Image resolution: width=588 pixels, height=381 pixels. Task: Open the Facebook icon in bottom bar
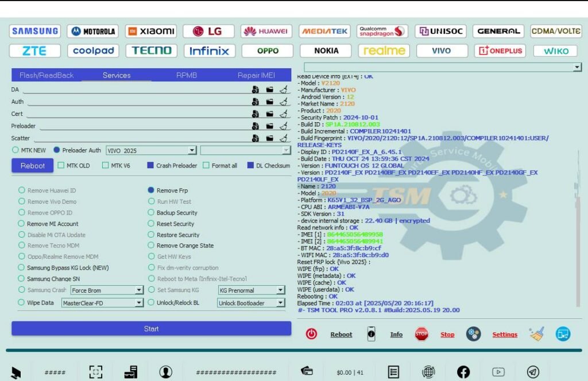463,372
